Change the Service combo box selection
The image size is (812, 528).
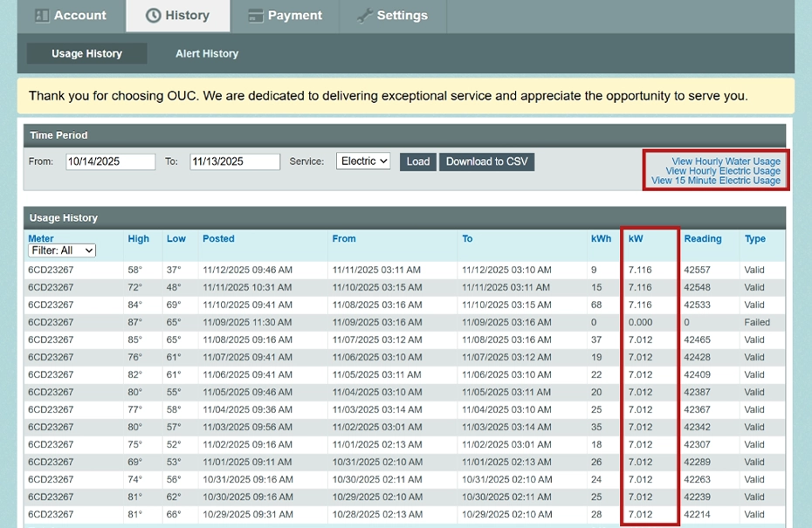(363, 161)
